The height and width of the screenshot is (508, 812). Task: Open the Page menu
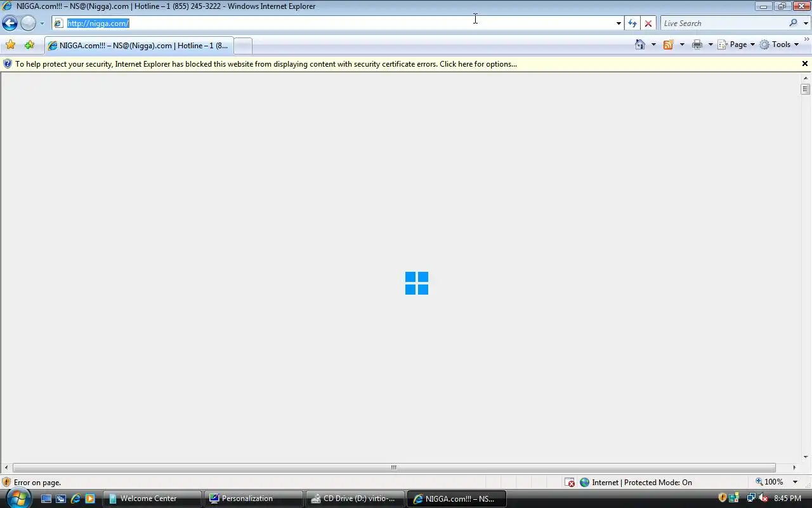(736, 44)
